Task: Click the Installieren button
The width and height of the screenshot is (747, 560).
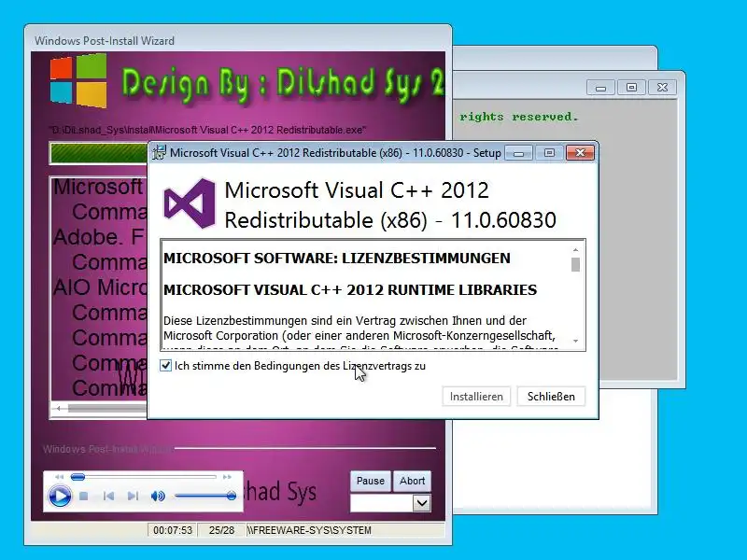Action: click(x=476, y=396)
